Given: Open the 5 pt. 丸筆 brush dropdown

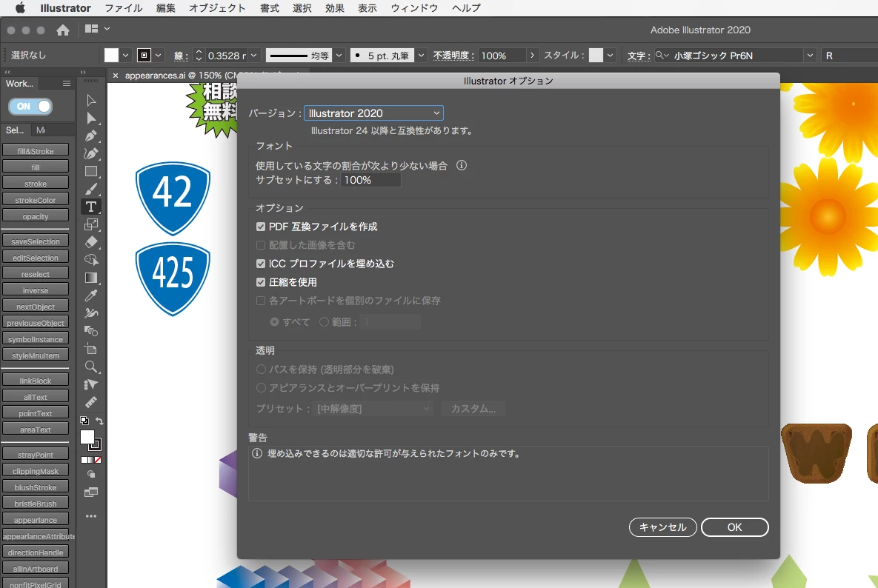Looking at the screenshot, I should coord(421,56).
